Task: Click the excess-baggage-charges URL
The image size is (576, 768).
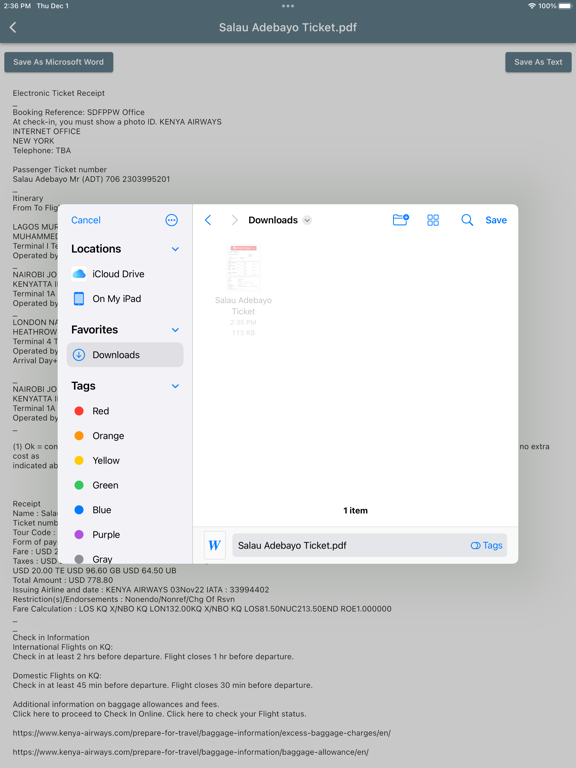Action: tap(202, 733)
